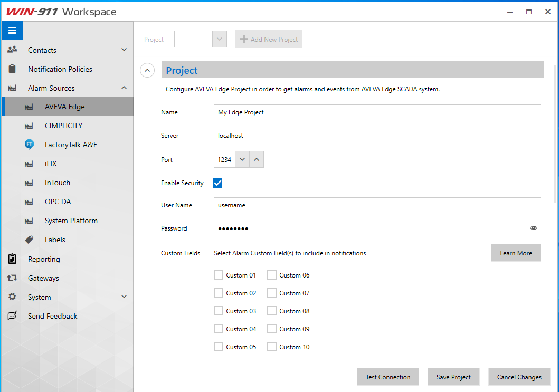Open Notification Policies in the sidebar
The width and height of the screenshot is (559, 392).
(x=68, y=69)
